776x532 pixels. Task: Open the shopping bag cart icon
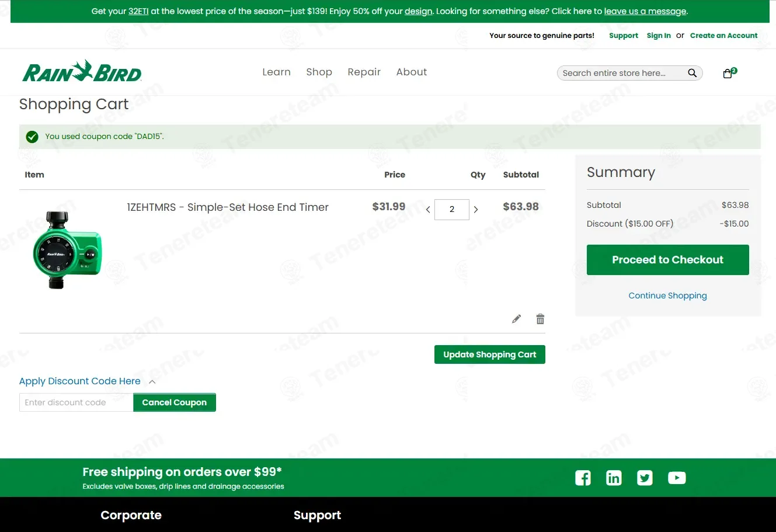tap(728, 74)
